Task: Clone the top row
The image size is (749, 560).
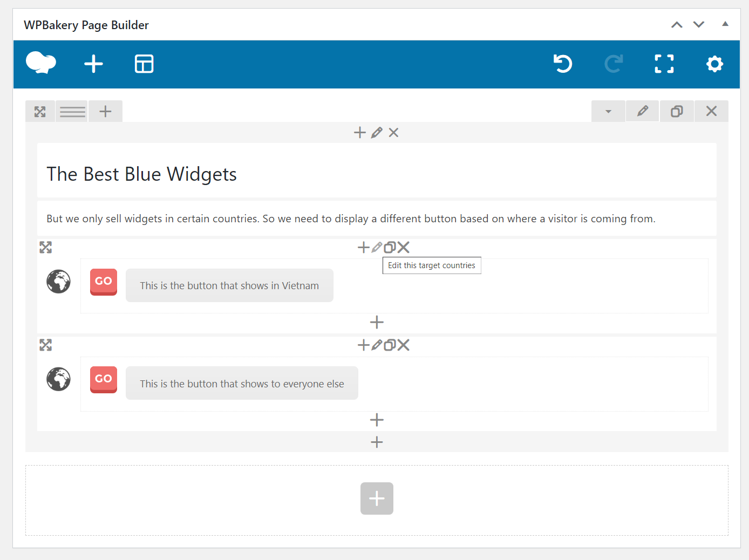Action: pos(677,111)
